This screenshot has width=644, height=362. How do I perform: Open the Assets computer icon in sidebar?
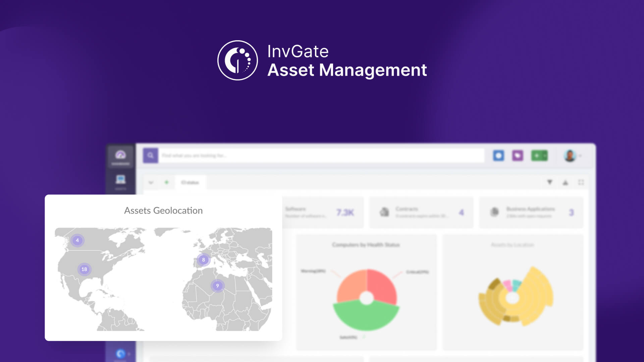tap(121, 179)
